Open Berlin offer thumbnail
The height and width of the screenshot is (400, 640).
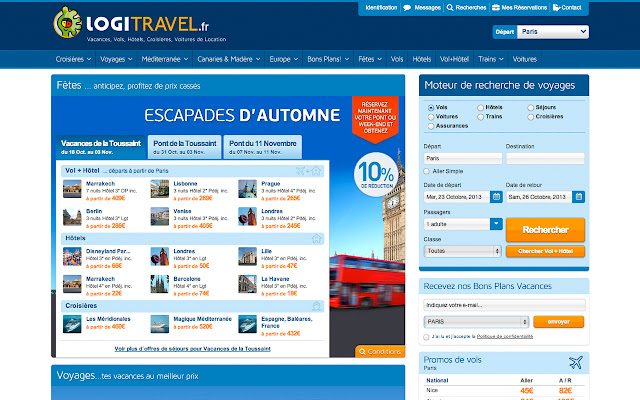coord(72,217)
